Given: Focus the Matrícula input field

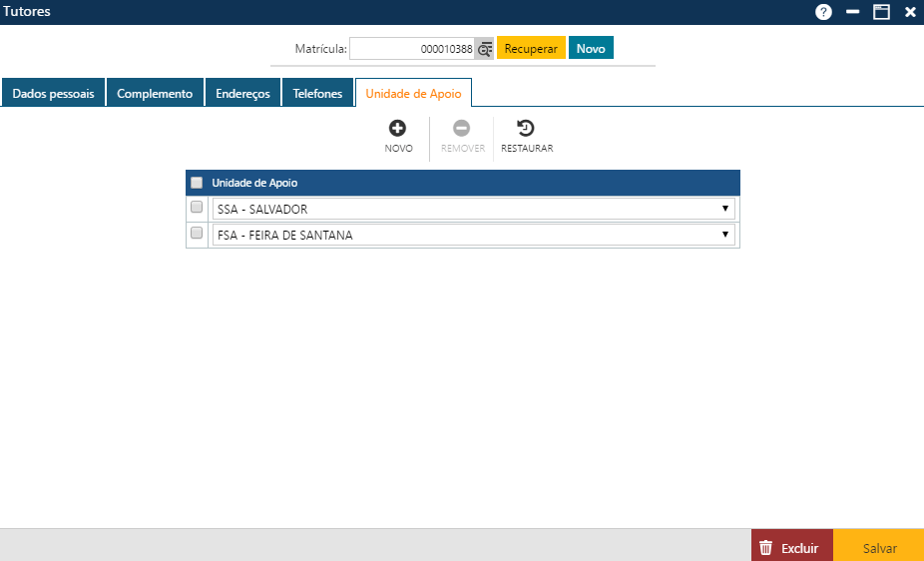Looking at the screenshot, I should point(411,49).
